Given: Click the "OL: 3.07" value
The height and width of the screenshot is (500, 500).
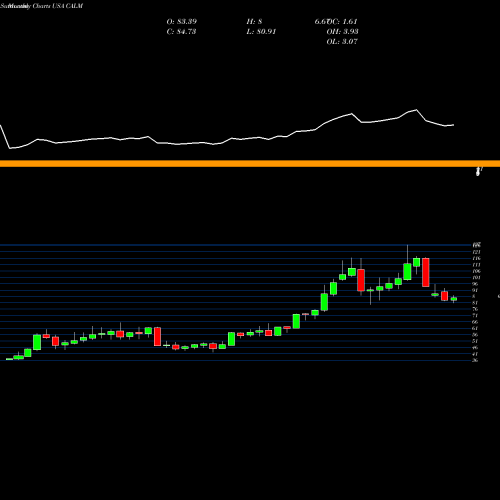Looking at the screenshot, I should (x=342, y=42).
